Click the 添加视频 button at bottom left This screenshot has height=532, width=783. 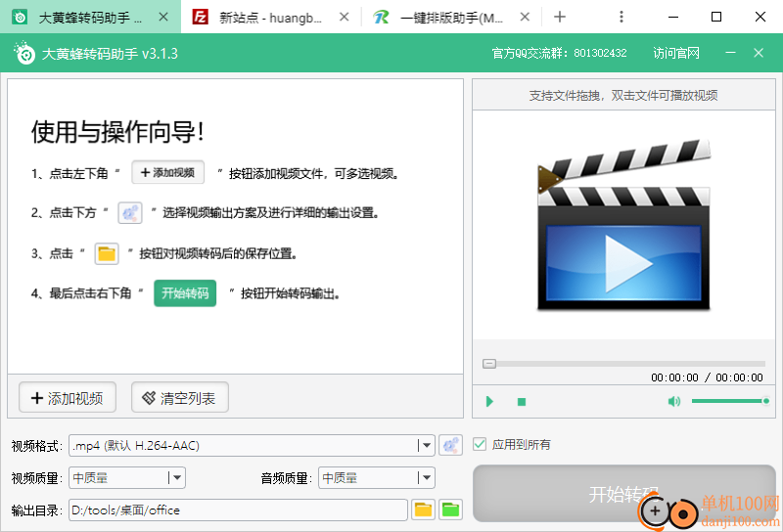coord(68,398)
